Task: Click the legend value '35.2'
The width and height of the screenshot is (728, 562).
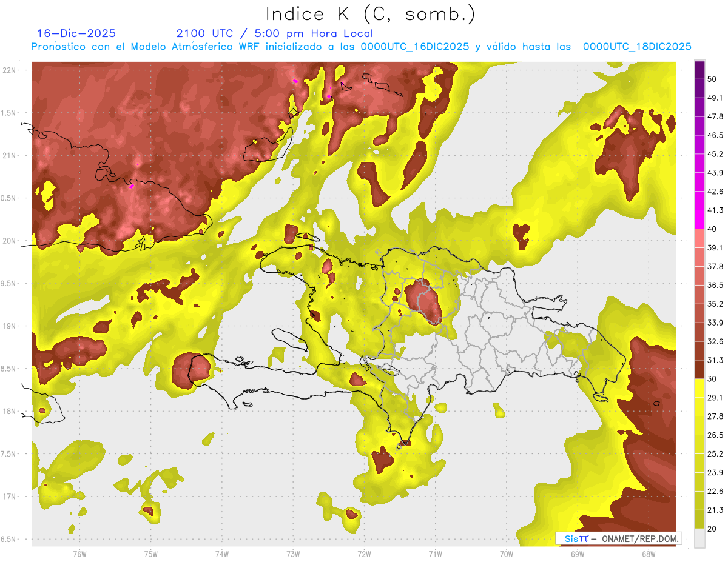Action: (x=715, y=304)
